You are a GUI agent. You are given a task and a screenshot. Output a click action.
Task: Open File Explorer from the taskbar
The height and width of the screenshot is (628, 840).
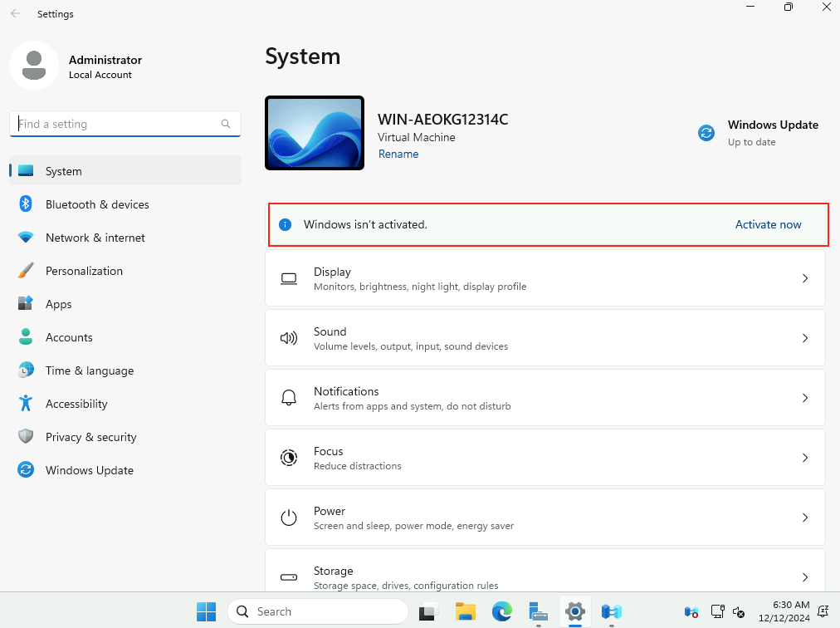pyautogui.click(x=466, y=611)
